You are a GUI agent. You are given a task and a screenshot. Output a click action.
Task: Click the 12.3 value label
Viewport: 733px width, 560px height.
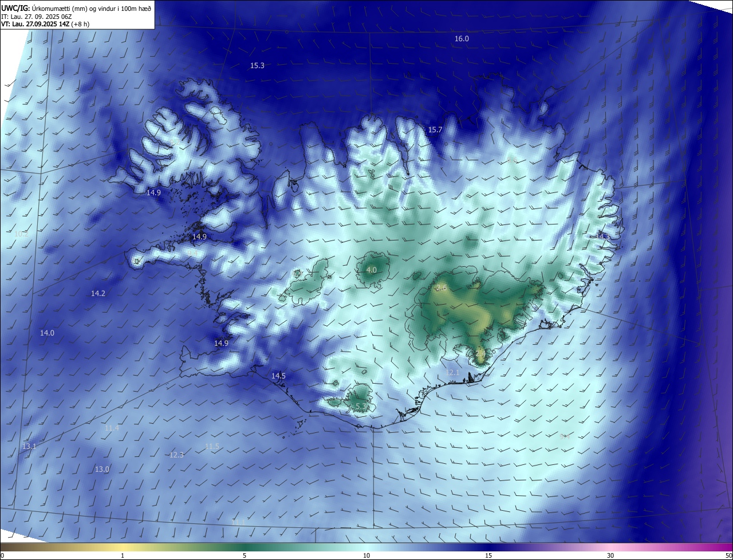point(176,455)
